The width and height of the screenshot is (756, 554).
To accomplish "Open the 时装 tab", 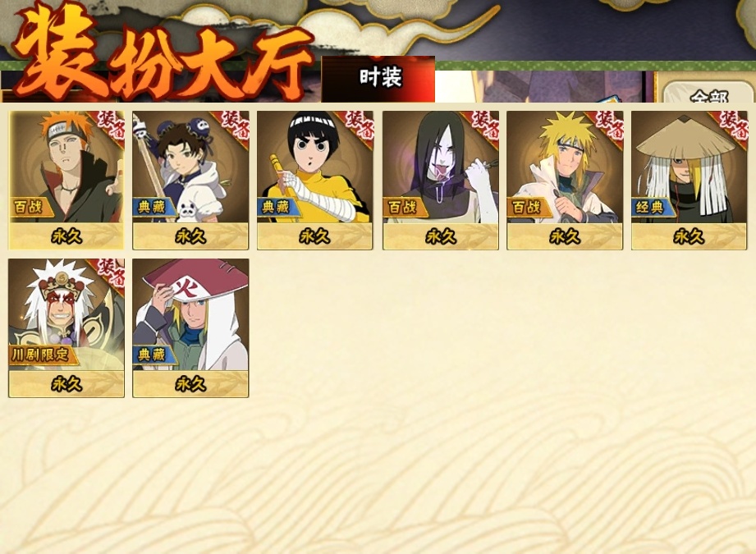I will click(x=378, y=78).
